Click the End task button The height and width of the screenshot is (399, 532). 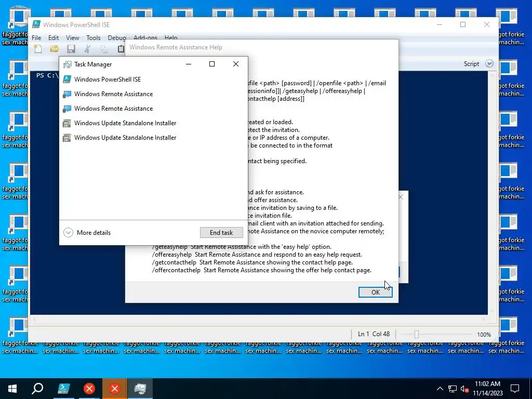221,232
